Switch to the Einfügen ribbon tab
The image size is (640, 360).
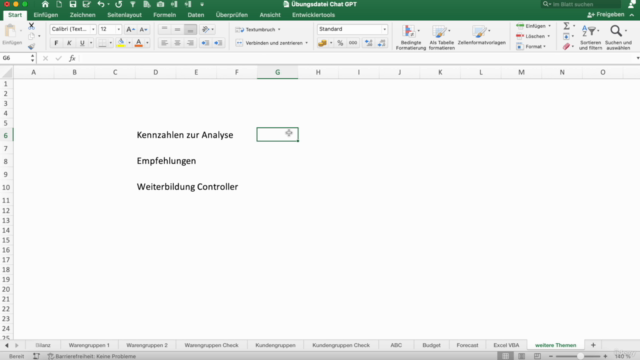[x=46, y=15]
